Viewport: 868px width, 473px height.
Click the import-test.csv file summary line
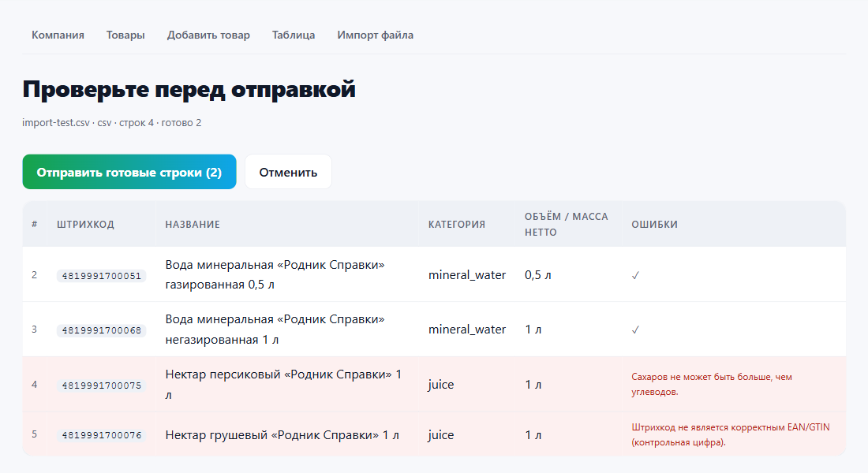112,123
